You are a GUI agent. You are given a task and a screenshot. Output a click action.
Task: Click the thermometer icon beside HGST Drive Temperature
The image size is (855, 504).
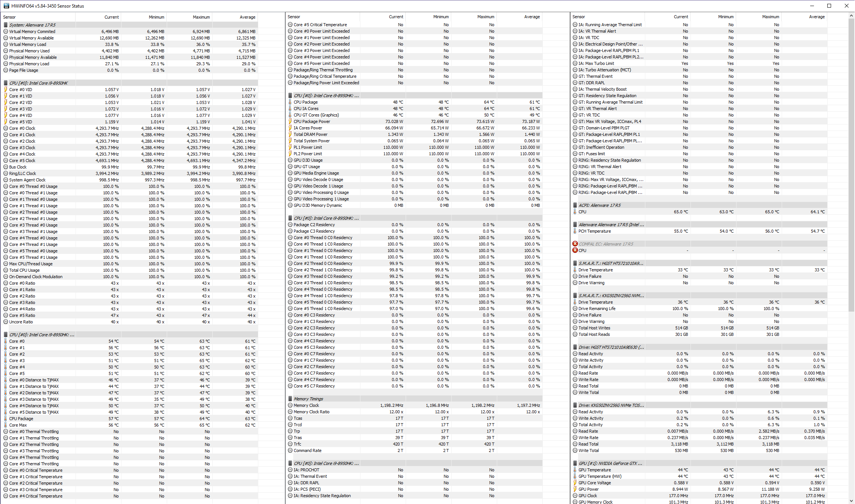coord(575,270)
